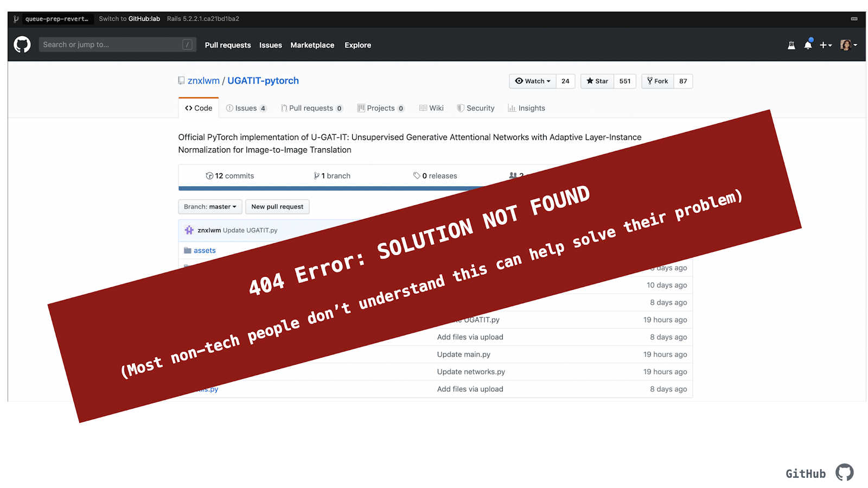Open the UGATIT-pytorch repository link

(263, 80)
